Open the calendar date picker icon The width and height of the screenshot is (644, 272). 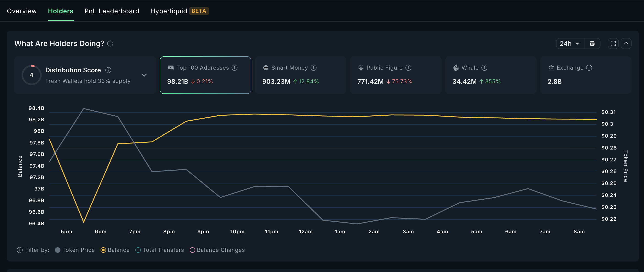pyautogui.click(x=592, y=44)
